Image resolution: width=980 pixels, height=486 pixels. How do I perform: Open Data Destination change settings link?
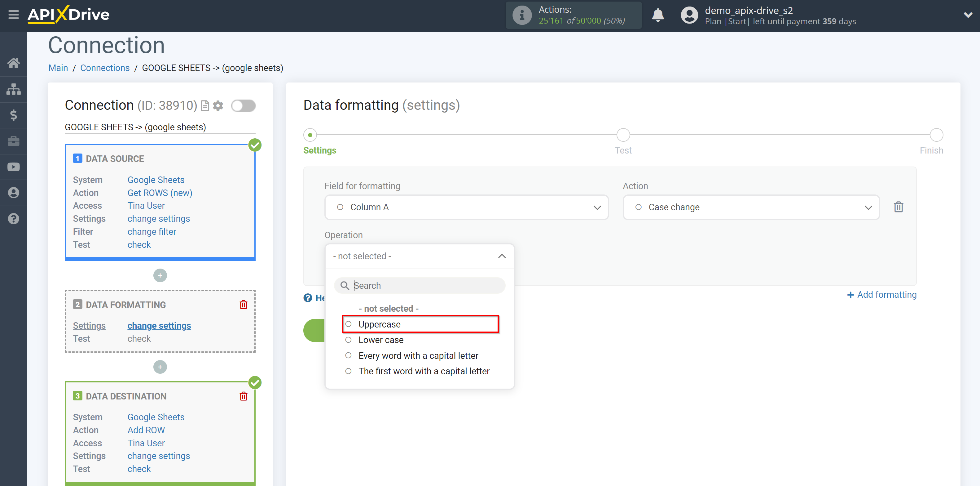(159, 456)
